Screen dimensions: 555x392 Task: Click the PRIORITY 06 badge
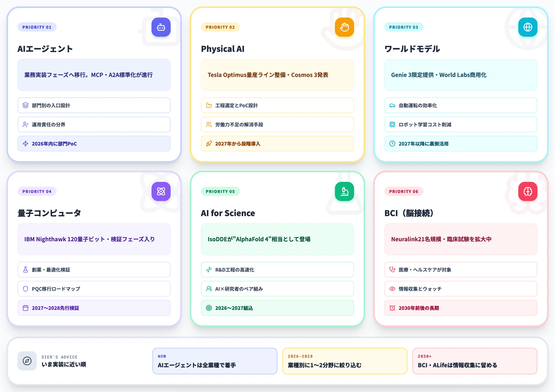pos(404,191)
